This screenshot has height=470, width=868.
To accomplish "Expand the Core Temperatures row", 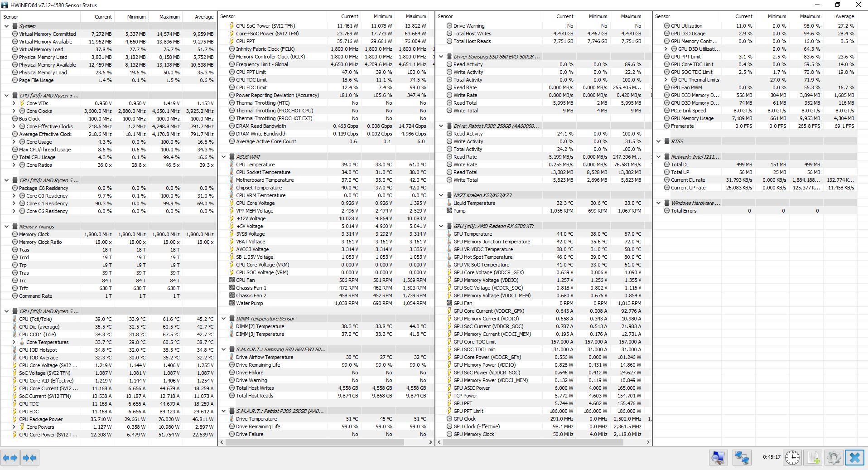I will pos(14,342).
